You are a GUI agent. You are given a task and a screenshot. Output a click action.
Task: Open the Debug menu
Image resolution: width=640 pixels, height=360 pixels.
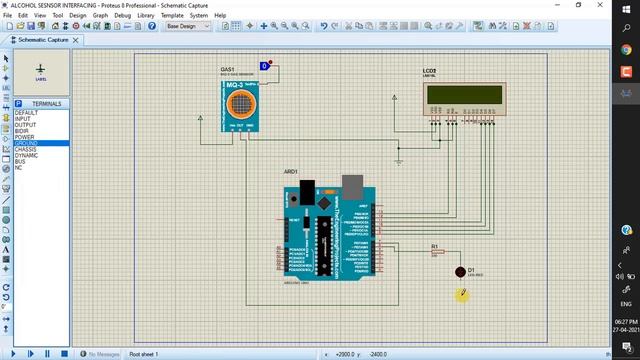[x=122, y=16]
